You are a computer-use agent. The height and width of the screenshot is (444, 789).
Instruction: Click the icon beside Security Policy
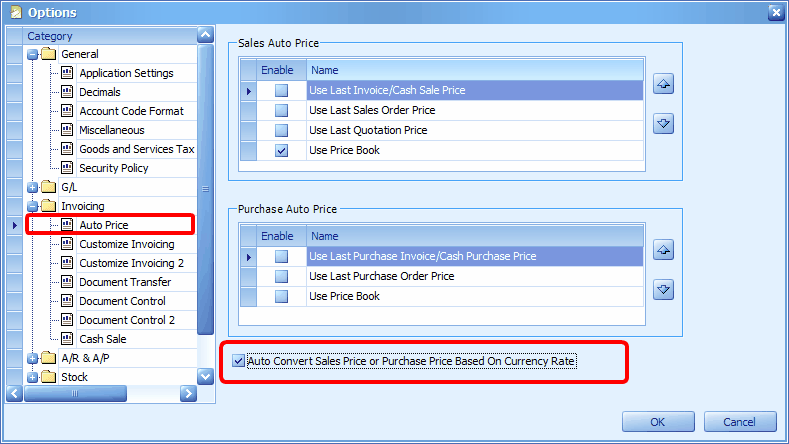point(67,168)
